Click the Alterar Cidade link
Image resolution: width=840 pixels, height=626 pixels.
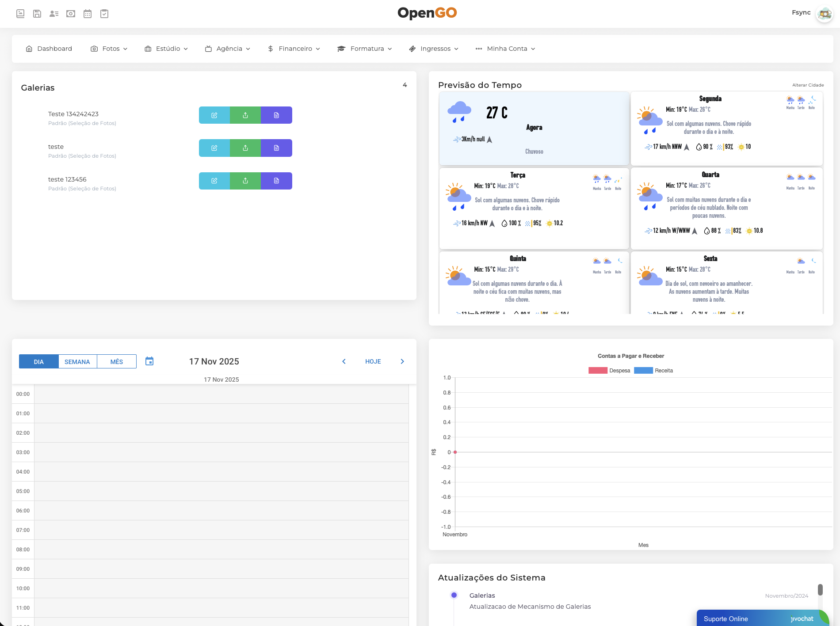coord(808,85)
